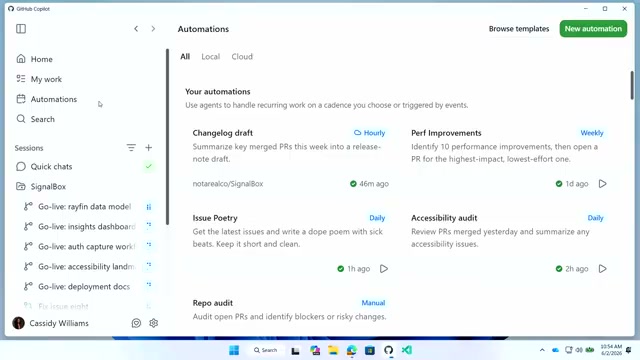Screen dimensions: 640x360
Task: Open the Repo audit automation
Action: (213, 302)
